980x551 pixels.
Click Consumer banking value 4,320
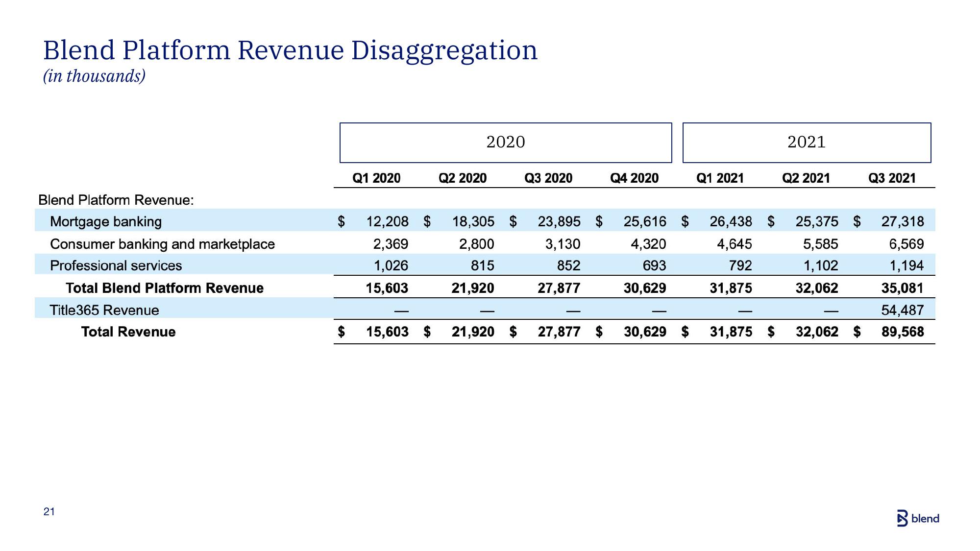(648, 244)
